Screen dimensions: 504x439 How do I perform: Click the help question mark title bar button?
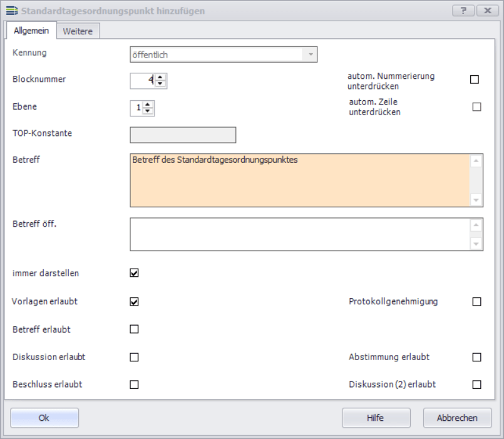[x=463, y=11]
